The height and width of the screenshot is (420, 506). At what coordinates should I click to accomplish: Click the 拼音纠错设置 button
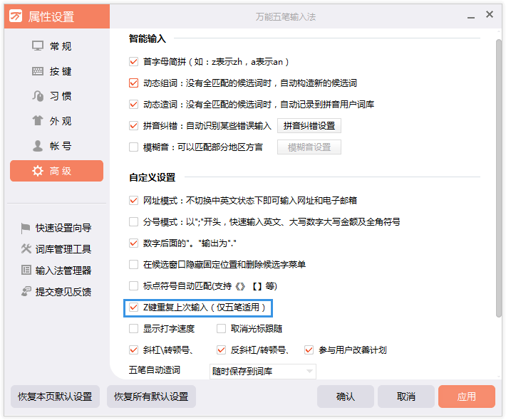click(x=309, y=126)
